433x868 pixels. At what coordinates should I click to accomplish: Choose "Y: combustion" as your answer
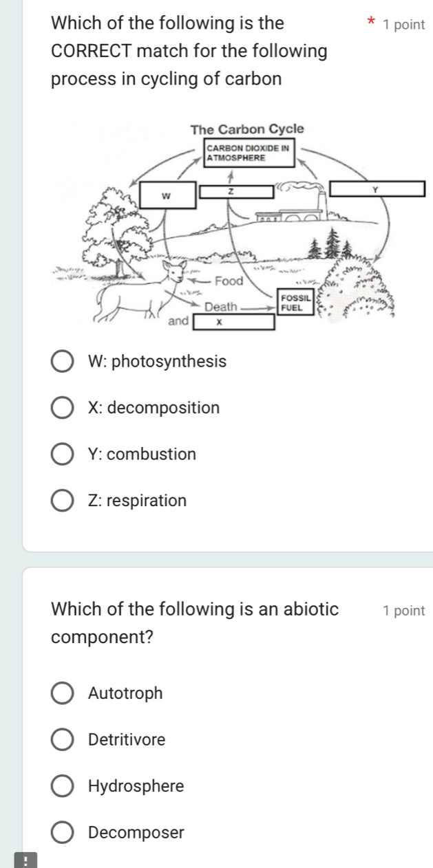pyautogui.click(x=63, y=454)
